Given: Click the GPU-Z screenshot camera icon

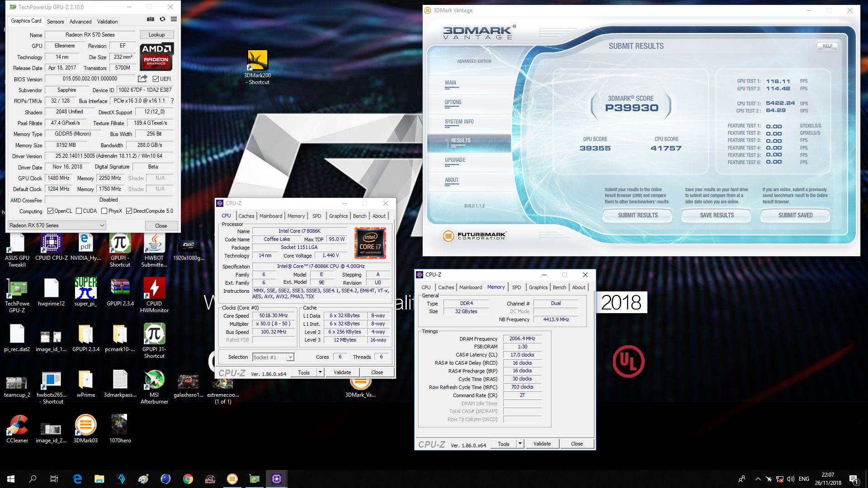Looking at the screenshot, I should click(x=151, y=19).
